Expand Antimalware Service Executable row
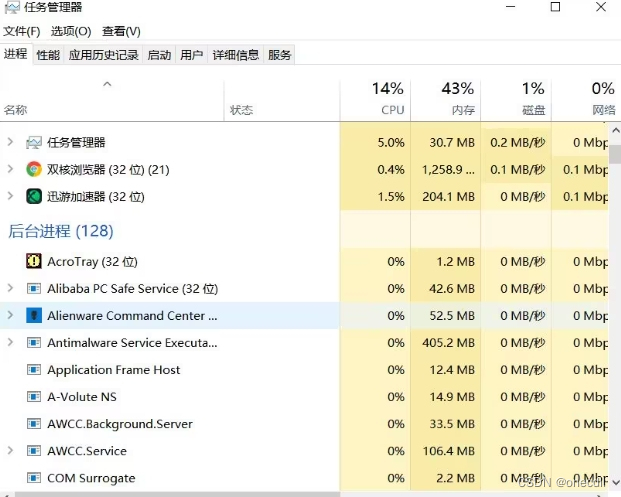 click(x=11, y=342)
